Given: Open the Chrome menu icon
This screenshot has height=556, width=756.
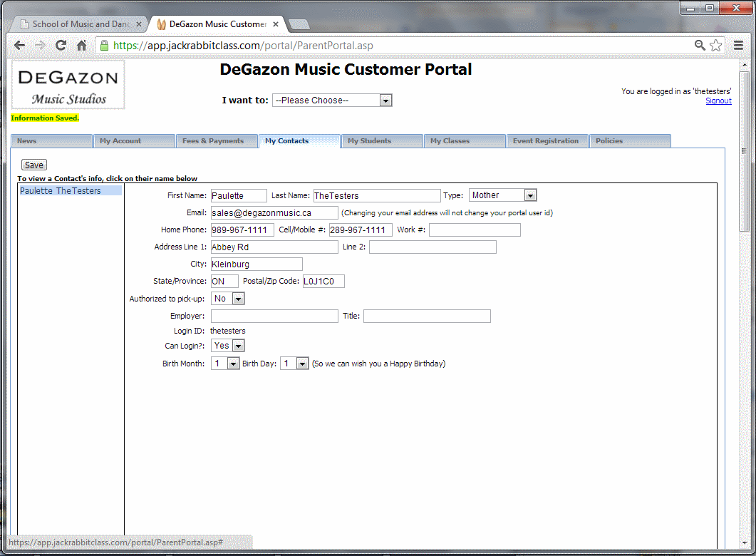Looking at the screenshot, I should [x=739, y=46].
